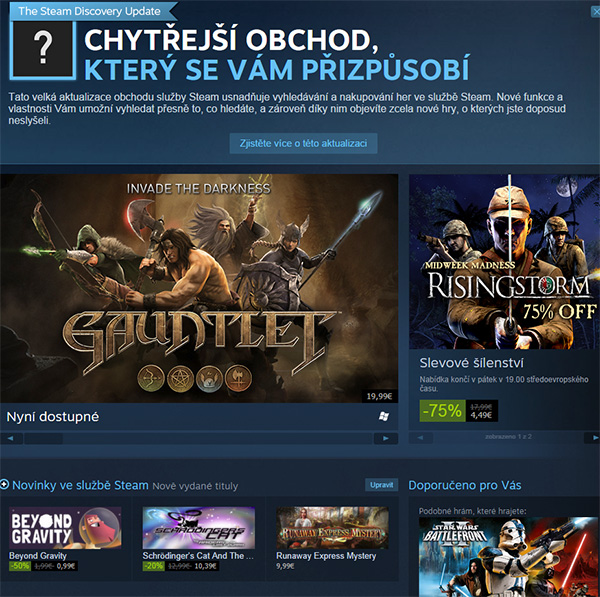Click left arrow of Slevové šílenství carousel
This screenshot has height=597, width=600.
421,438
